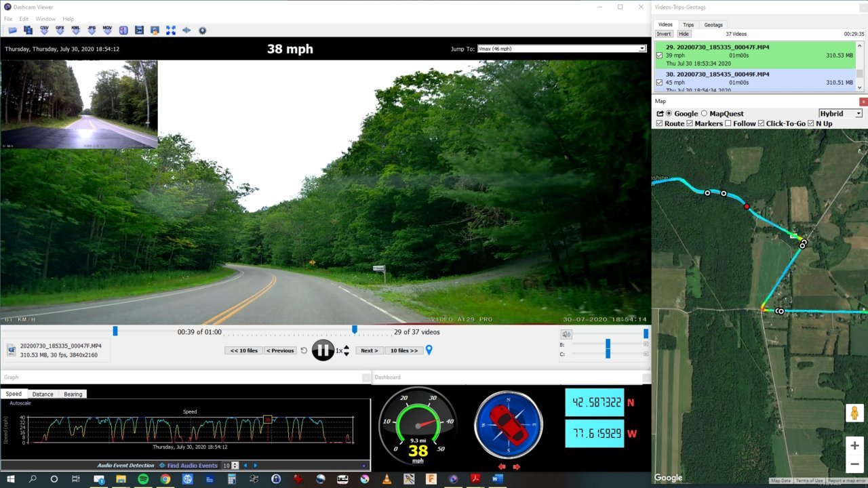Open Spotify from taskbar
The width and height of the screenshot is (868, 488).
(x=143, y=479)
